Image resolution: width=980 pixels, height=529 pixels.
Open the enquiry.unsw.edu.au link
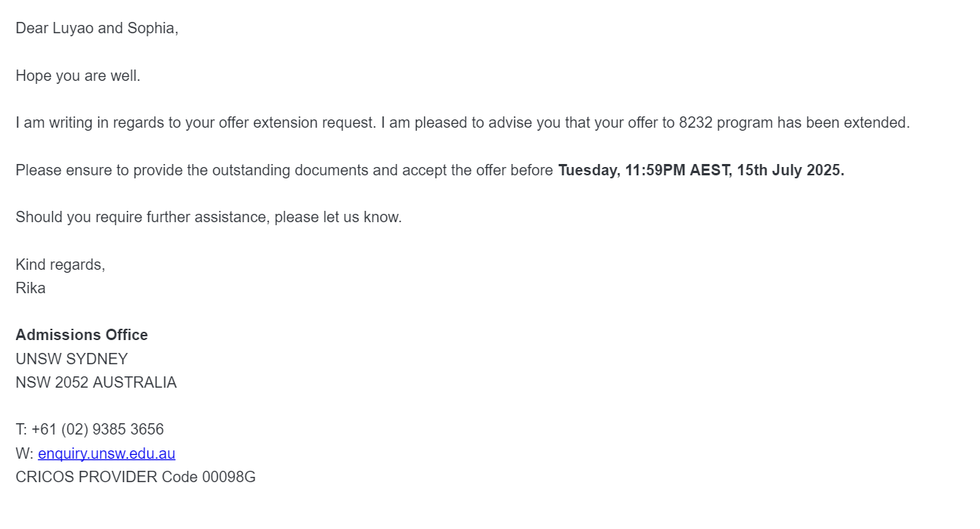[x=107, y=453]
